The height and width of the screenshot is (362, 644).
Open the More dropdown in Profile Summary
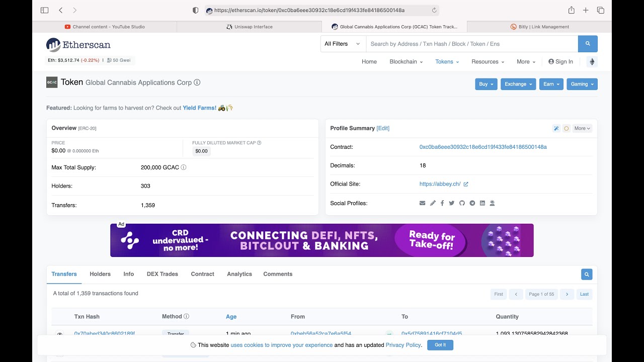point(582,128)
